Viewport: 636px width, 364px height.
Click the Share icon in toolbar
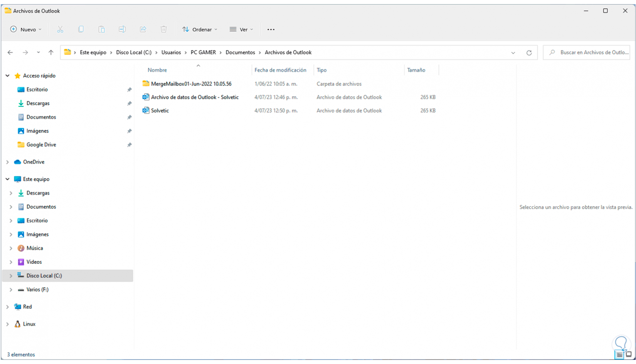click(143, 29)
